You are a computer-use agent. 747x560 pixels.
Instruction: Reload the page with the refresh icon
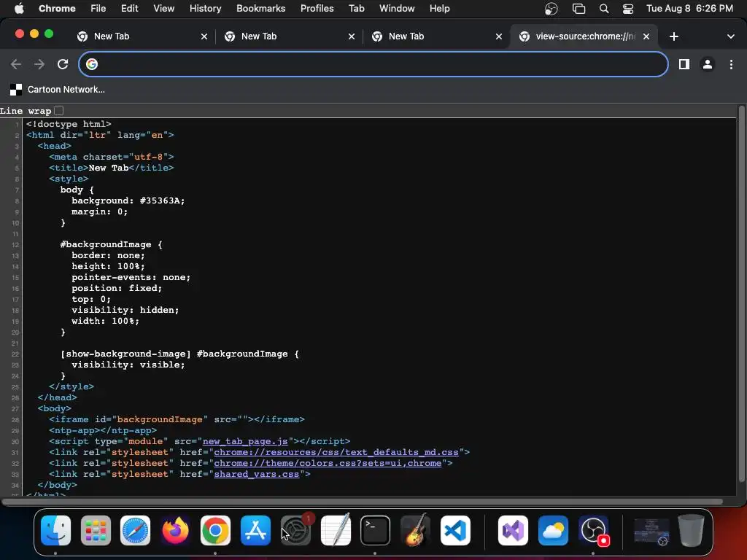coord(63,64)
